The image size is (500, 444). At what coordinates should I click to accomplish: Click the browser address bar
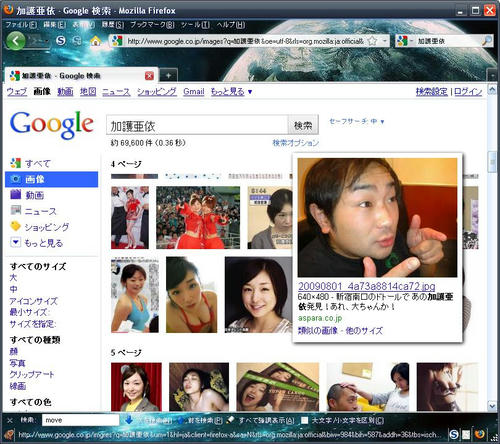click(x=246, y=41)
